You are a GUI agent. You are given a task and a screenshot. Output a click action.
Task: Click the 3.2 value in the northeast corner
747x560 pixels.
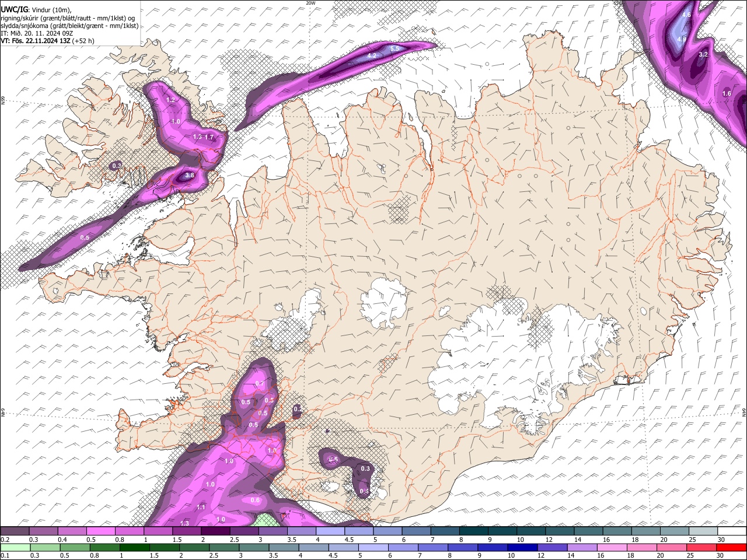pyautogui.click(x=703, y=54)
